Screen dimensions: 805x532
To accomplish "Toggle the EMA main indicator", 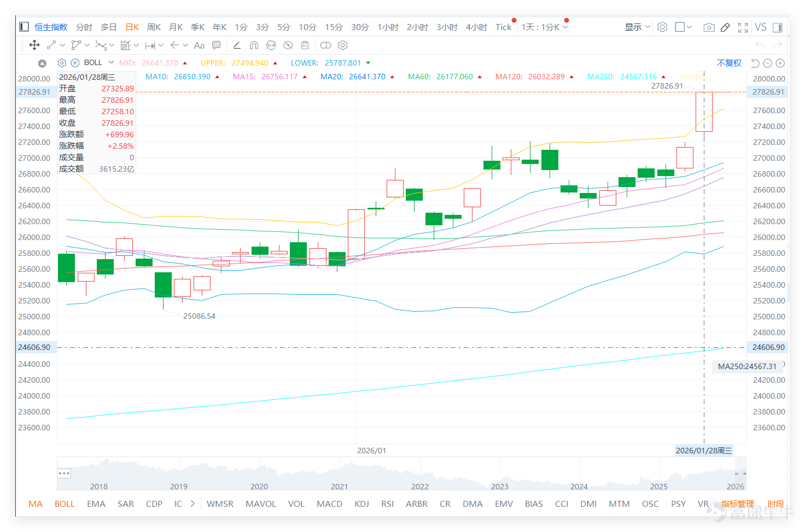I will tap(96, 504).
